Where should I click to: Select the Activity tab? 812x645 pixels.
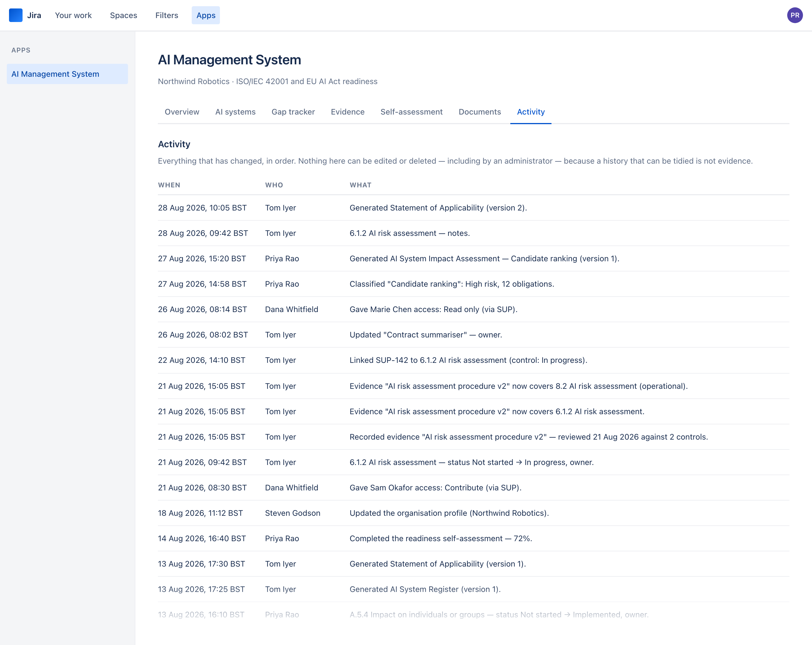[x=531, y=112]
